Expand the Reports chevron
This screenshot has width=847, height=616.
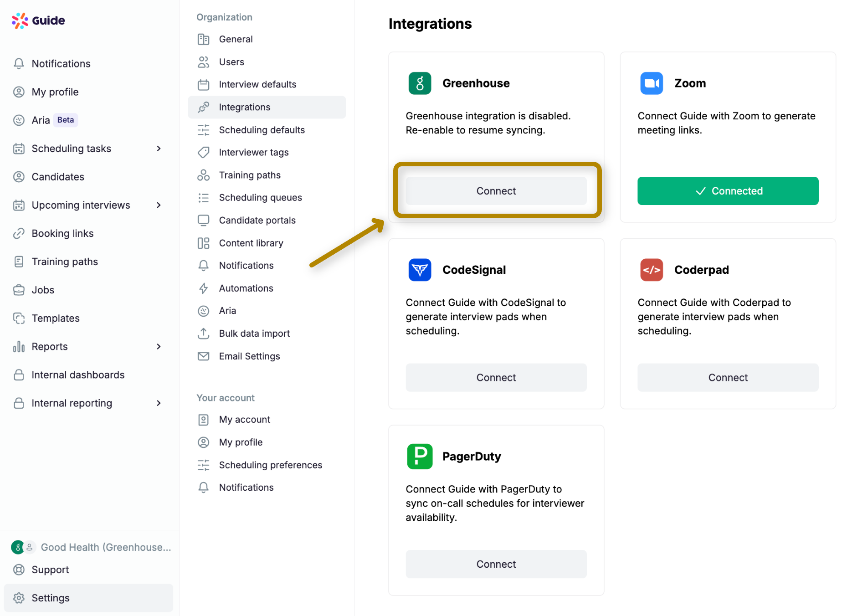[x=159, y=347]
